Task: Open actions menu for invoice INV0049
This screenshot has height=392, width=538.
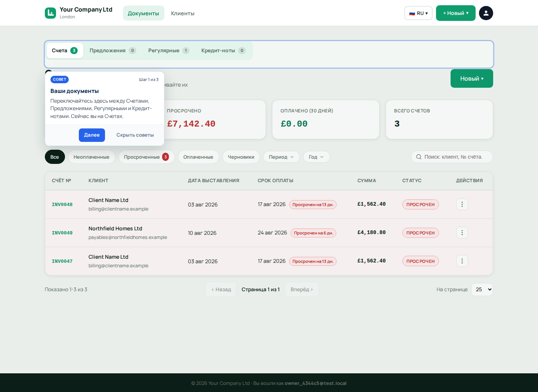Action: click(462, 233)
